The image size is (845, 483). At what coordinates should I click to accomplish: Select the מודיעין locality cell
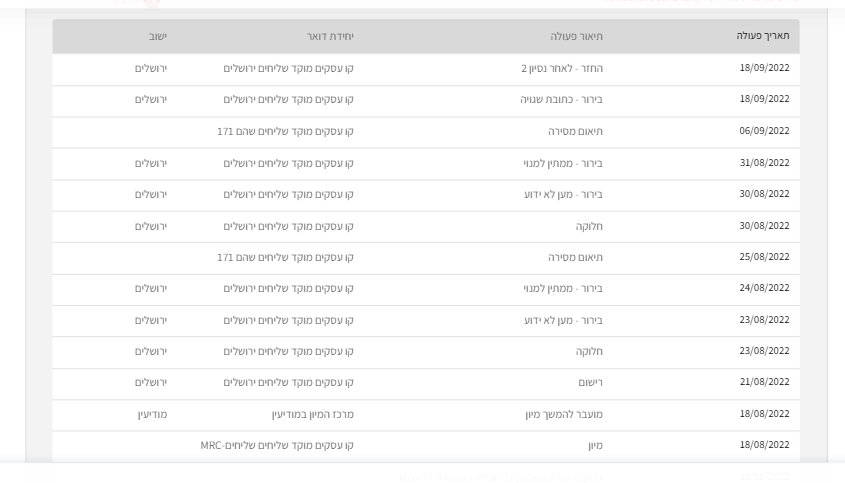[152, 414]
